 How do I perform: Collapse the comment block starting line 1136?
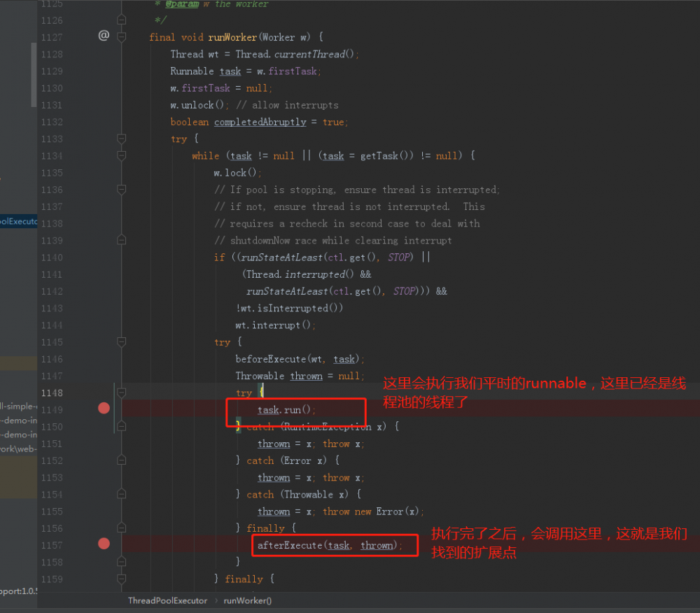click(x=121, y=189)
